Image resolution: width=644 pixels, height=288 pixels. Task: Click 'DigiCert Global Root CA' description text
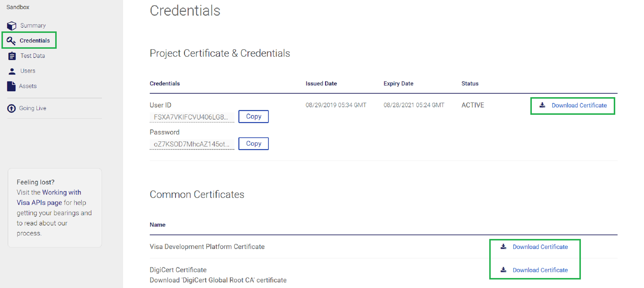[x=218, y=280]
